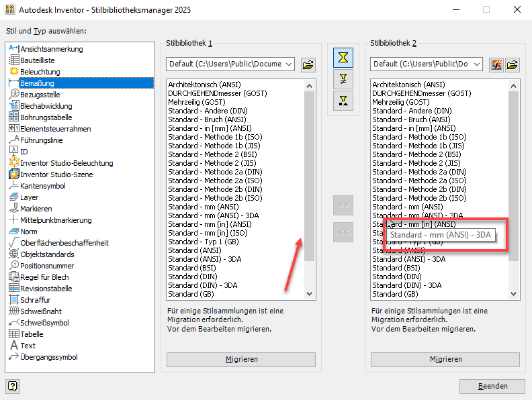532x400 pixels.
Task: Select Standard - Typ 1 (GB) in library 1
Action: (x=204, y=242)
